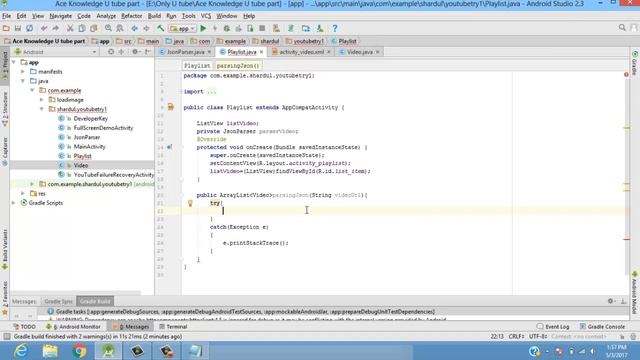Click the parsingJson() breadcrumb in editor

click(238, 65)
